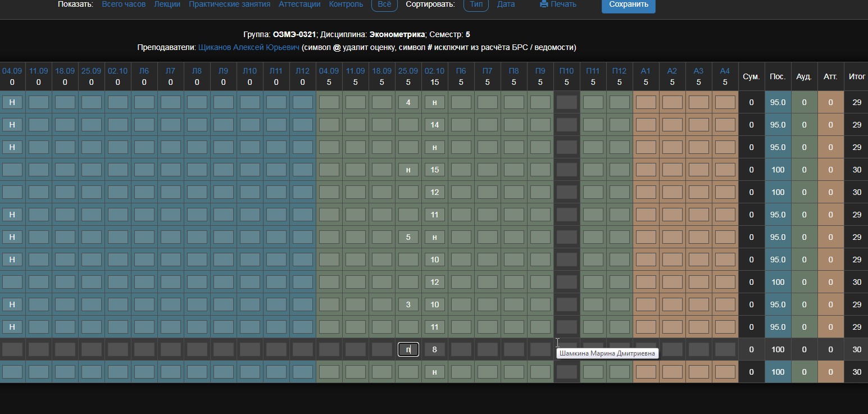Viewport: 868px width, 414px height.
Task: Save the journal with the Сохранить button
Action: point(628,4)
